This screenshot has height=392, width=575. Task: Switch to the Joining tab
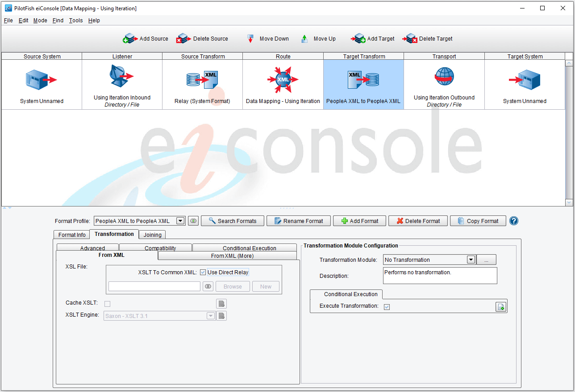pyautogui.click(x=153, y=235)
